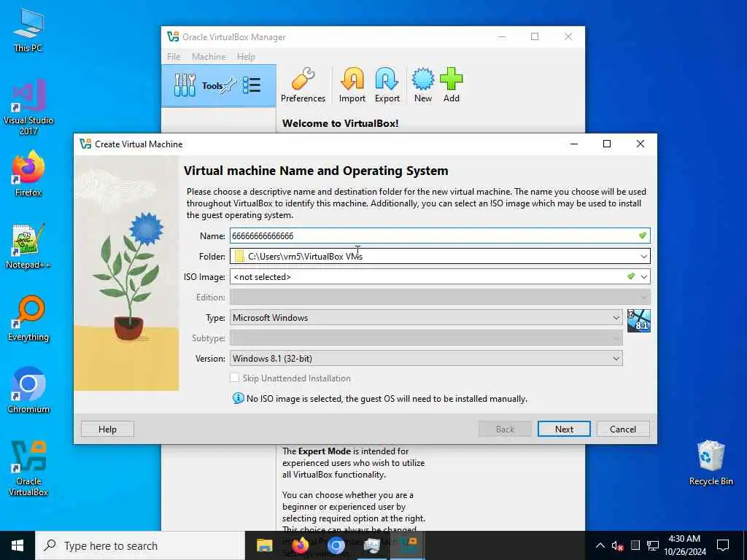Viewport: 747px width, 560px height.
Task: Click the Import appliance icon
Action: [x=352, y=85]
